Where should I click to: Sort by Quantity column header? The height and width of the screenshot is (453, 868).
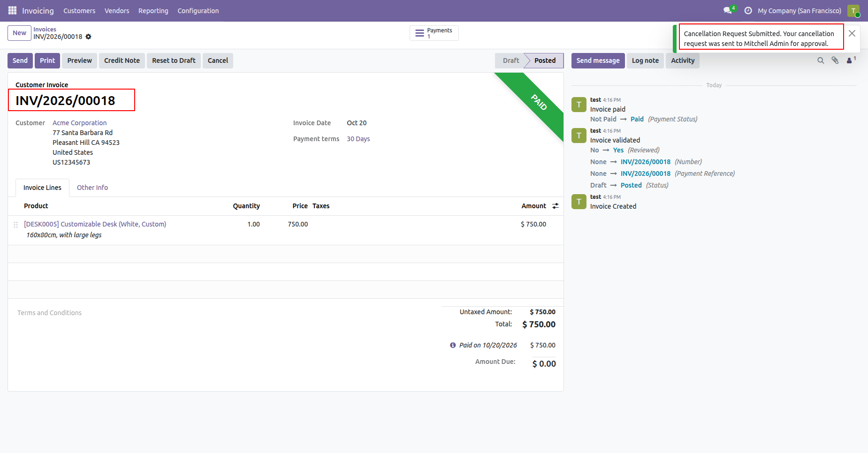[x=246, y=206]
